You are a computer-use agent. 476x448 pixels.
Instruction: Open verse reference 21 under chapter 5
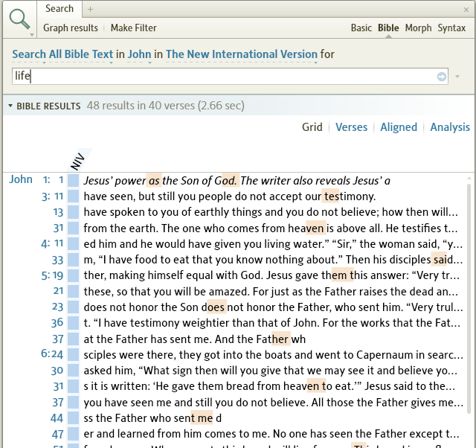click(x=58, y=291)
